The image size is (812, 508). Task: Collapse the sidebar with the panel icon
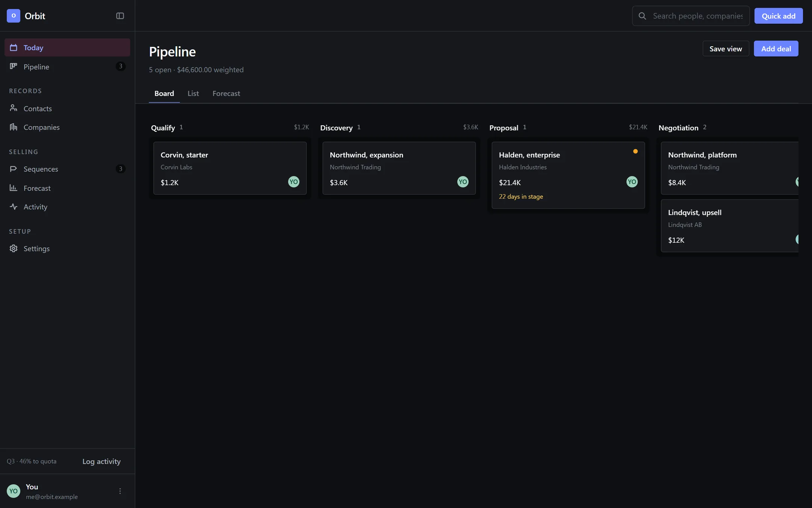click(x=120, y=16)
